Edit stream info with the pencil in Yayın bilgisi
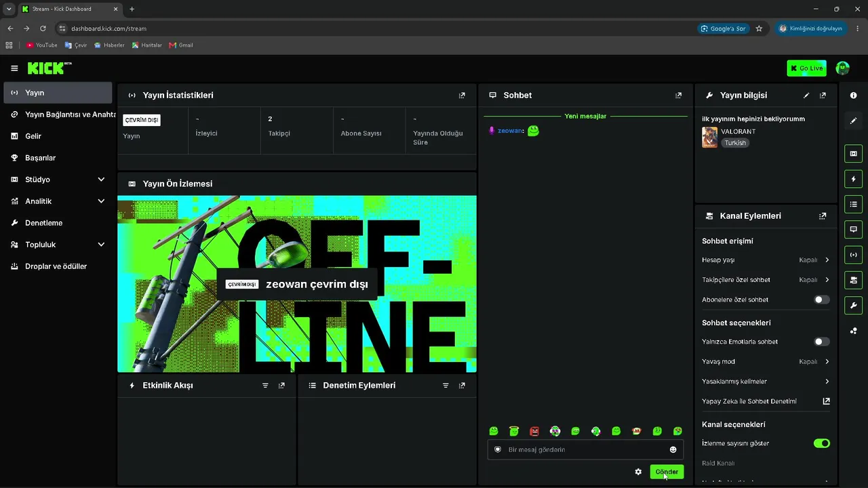This screenshot has width=868, height=488. [806, 96]
